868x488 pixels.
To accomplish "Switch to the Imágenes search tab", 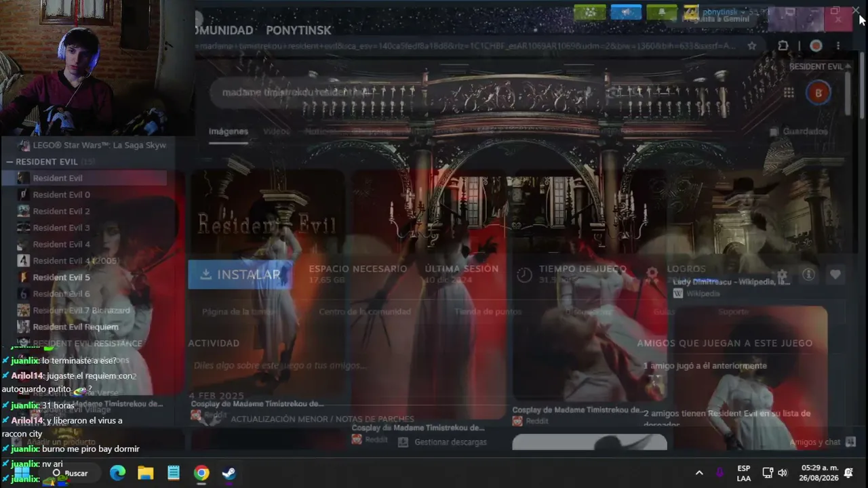I will (x=229, y=131).
